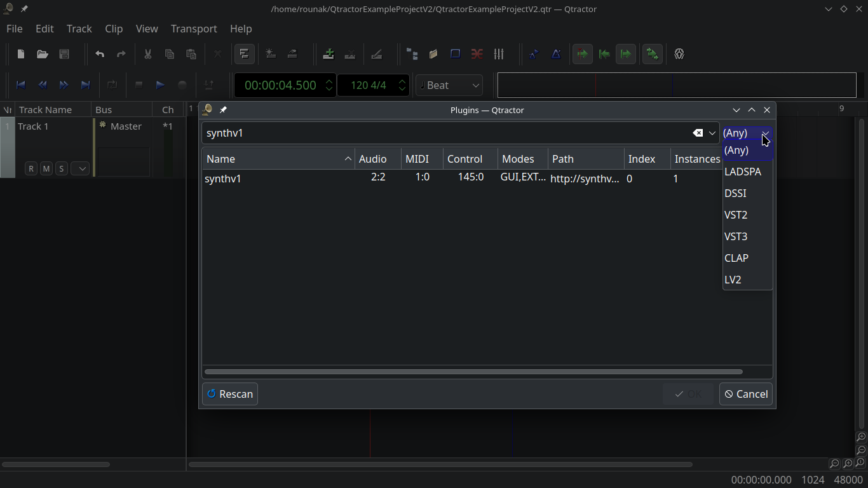Click the main timeline horizontal scrollbar
Image resolution: width=868 pixels, height=488 pixels.
[440, 464]
